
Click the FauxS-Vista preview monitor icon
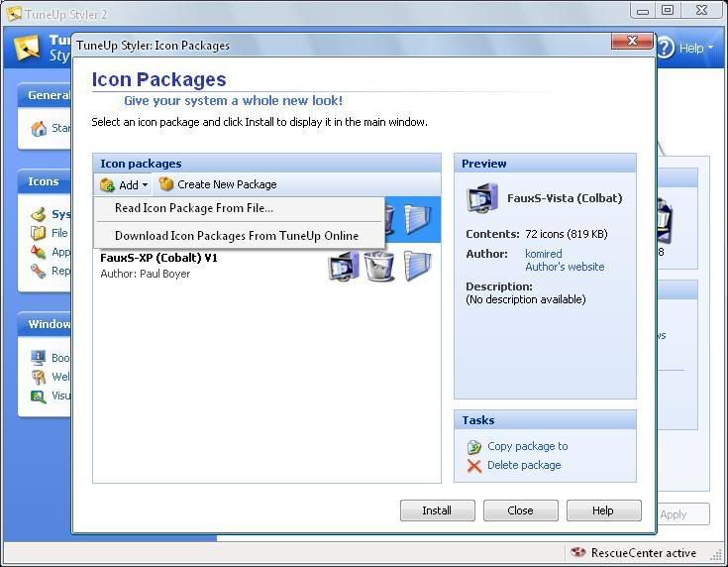click(482, 198)
